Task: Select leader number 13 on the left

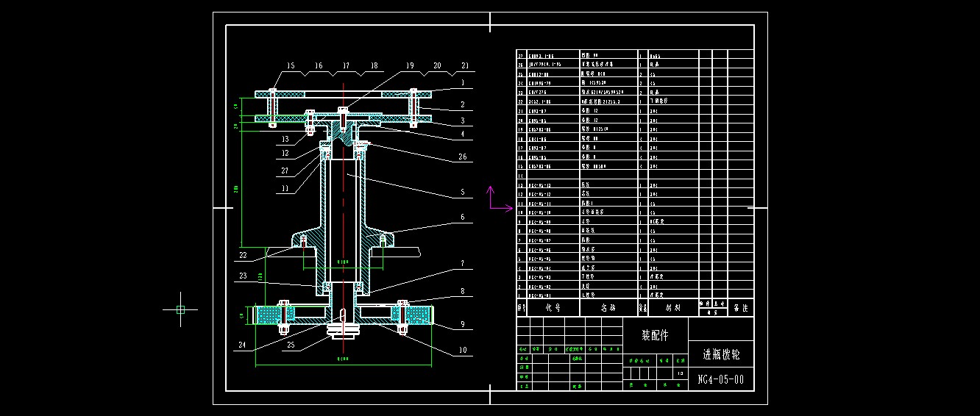Action: click(285, 140)
